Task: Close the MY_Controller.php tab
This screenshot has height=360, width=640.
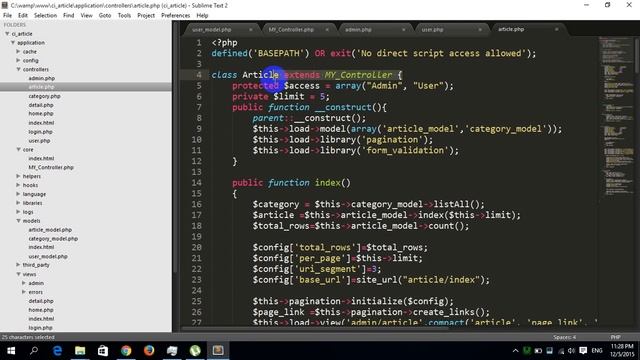Action: click(x=327, y=30)
